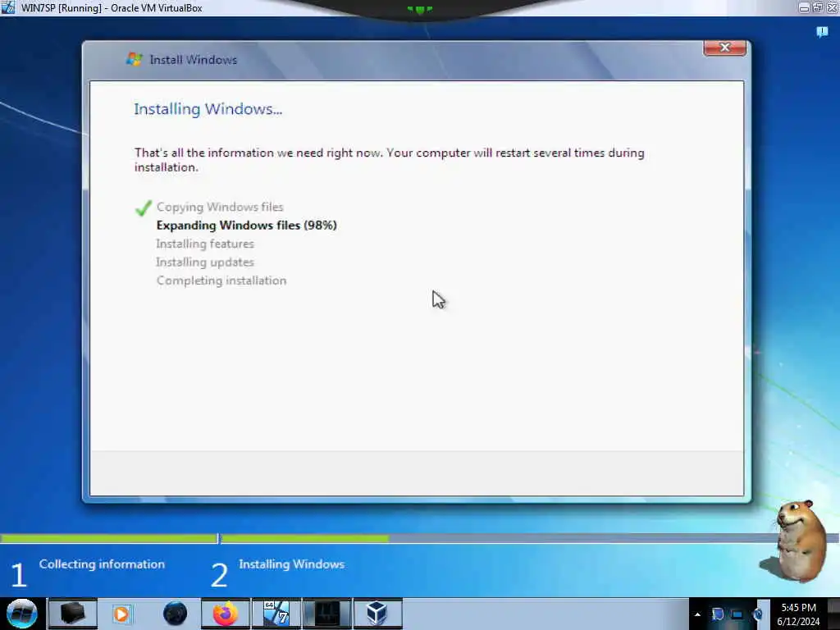840x630 pixels.
Task: Restore down the VirtualBox WIN7SP window
Action: pos(818,7)
